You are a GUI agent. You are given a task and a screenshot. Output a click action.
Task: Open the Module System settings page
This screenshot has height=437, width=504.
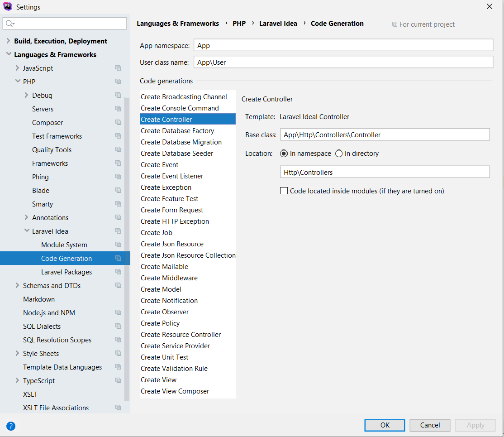(64, 245)
